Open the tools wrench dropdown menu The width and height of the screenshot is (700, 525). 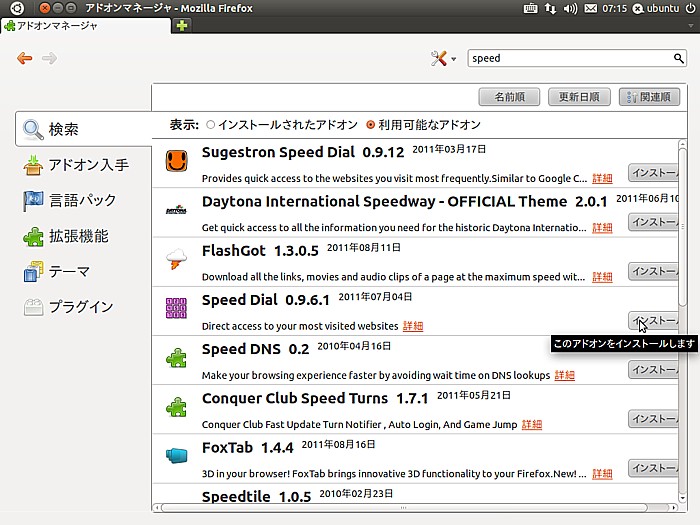point(443,58)
